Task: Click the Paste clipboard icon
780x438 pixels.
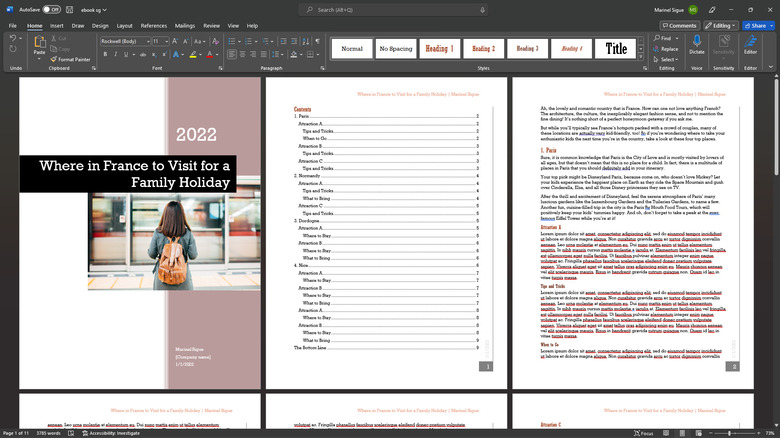Action: [x=39, y=44]
